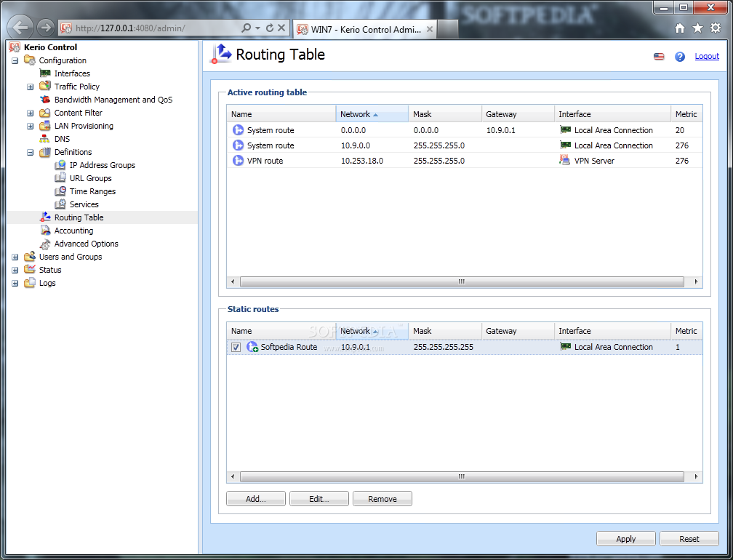Open the address bar search dropdown arrow
733x560 pixels.
tap(257, 28)
